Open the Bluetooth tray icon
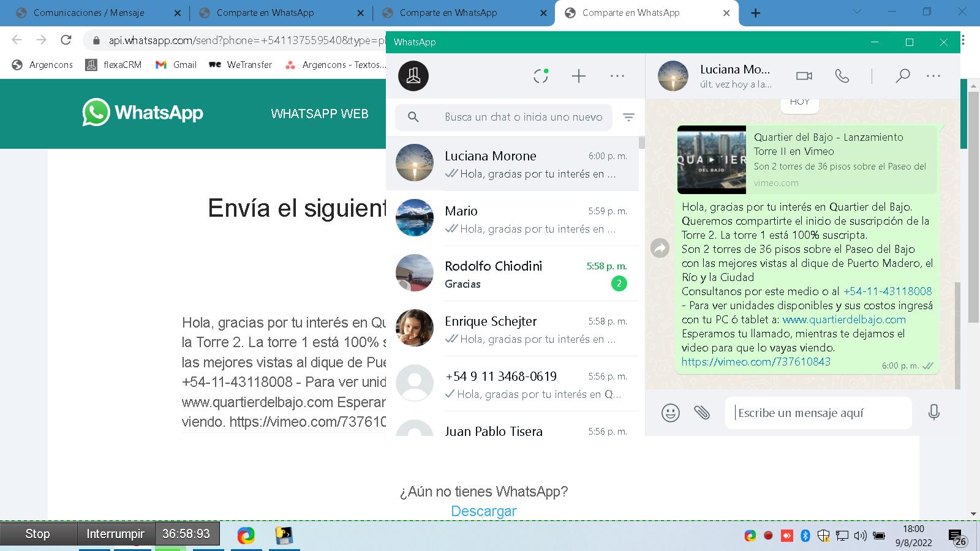980x551 pixels. (x=805, y=536)
